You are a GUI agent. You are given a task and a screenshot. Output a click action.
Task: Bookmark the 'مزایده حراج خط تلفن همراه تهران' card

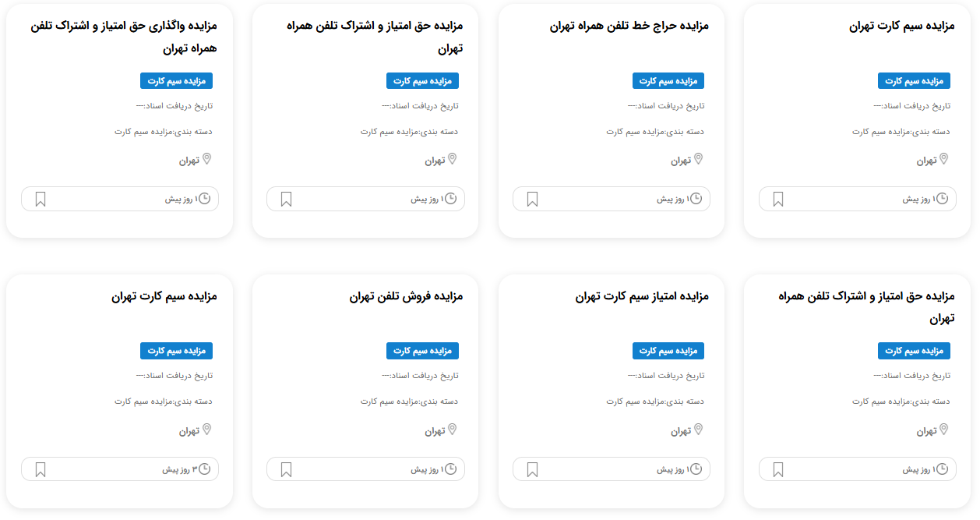tap(532, 200)
